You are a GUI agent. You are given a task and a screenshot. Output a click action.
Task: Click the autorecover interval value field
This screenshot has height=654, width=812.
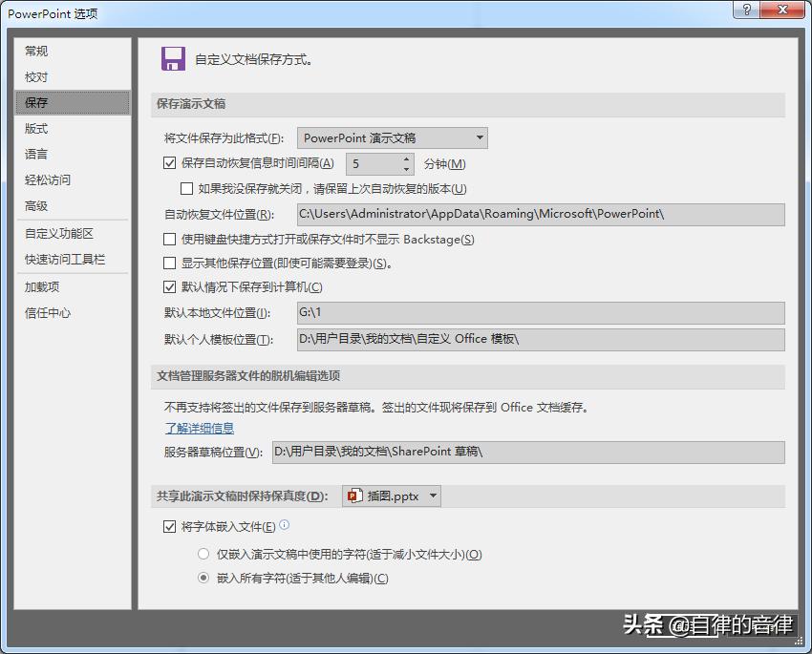374,164
